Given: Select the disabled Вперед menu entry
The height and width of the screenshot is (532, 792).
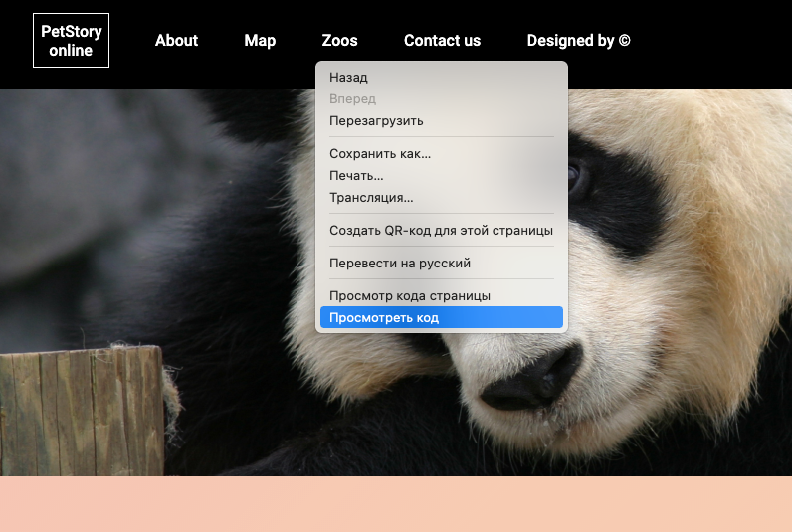Looking at the screenshot, I should point(442,98).
